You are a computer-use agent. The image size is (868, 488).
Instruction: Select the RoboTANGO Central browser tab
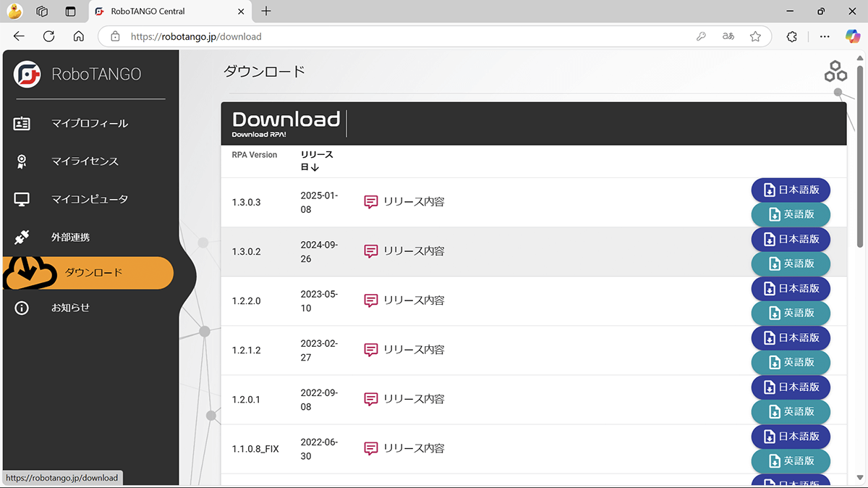point(171,12)
